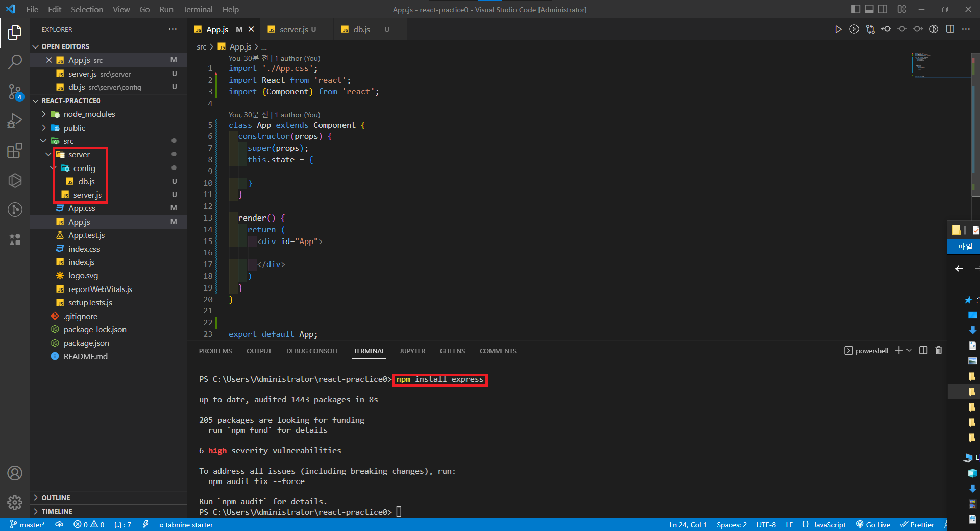Click tabnine starter in status bar
Screen dimensions: 980x531
pyautogui.click(x=186, y=525)
